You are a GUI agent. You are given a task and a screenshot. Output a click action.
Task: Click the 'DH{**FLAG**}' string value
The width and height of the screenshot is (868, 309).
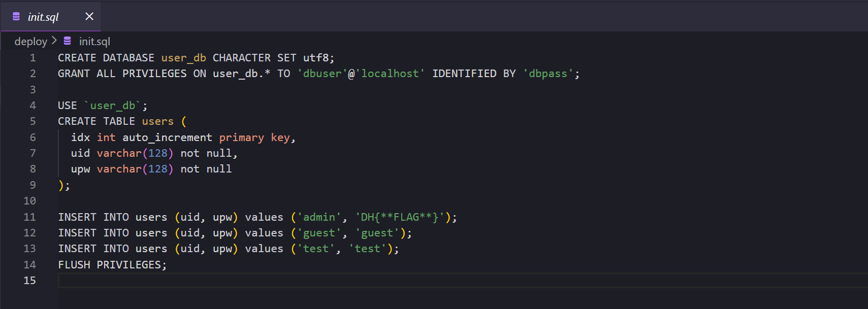click(x=400, y=217)
